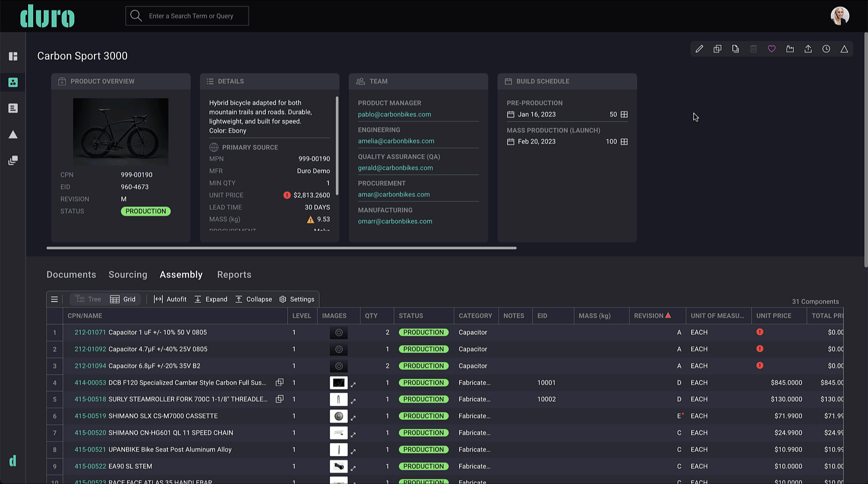Open the documents panel from the sidebar

(13, 108)
